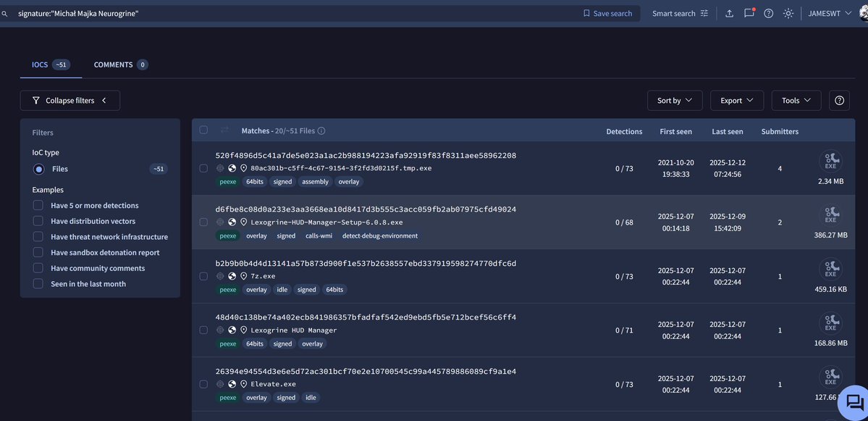Click the location pin icon in Lexogrine HUD Manager row
Image resolution: width=868 pixels, height=421 pixels.
click(x=243, y=330)
